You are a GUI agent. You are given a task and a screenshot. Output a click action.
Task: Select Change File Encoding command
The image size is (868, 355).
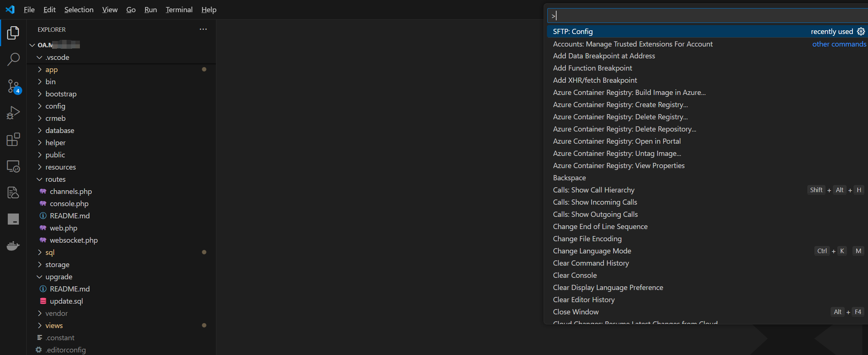pyautogui.click(x=707, y=239)
